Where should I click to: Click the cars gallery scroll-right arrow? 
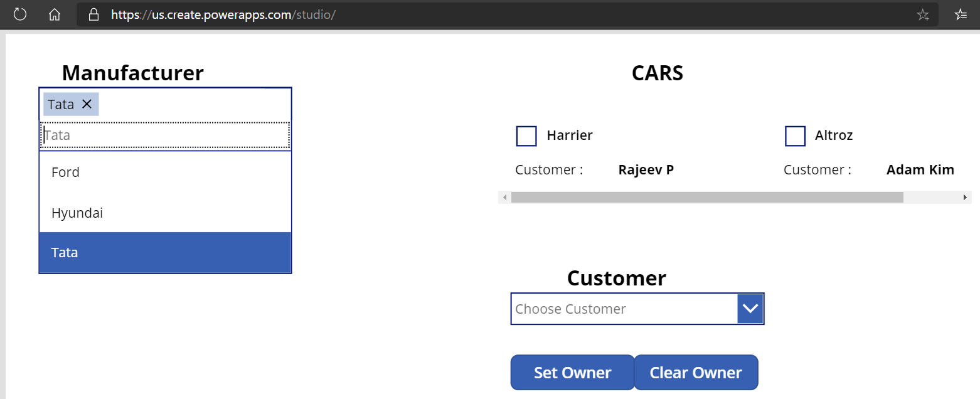(965, 198)
